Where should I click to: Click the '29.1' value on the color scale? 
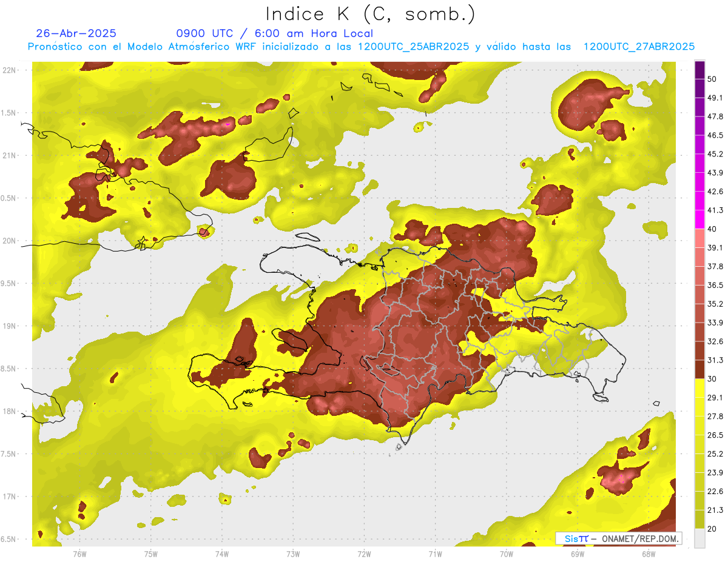click(715, 398)
